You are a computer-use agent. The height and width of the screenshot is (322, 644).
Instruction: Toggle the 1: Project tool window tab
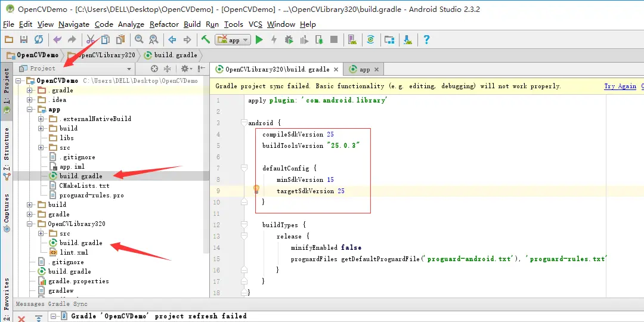pos(6,92)
